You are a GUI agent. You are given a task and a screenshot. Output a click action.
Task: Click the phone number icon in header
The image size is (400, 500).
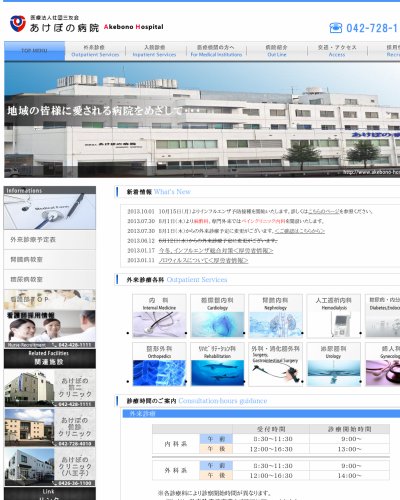pyautogui.click(x=336, y=28)
